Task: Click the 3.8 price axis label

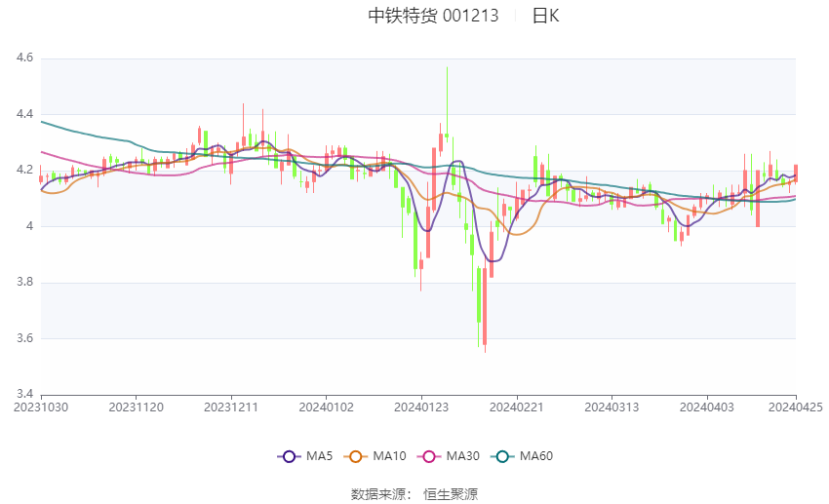Action: (x=24, y=282)
